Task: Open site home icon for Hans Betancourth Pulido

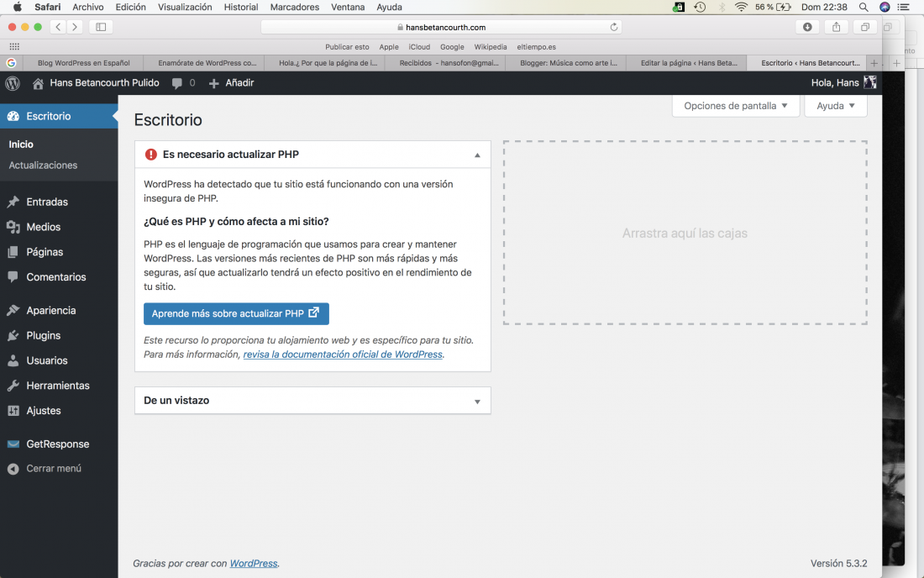Action: pyautogui.click(x=38, y=84)
